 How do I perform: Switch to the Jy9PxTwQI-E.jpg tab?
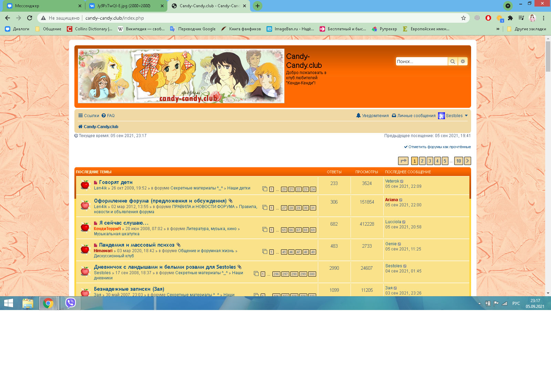tap(124, 6)
